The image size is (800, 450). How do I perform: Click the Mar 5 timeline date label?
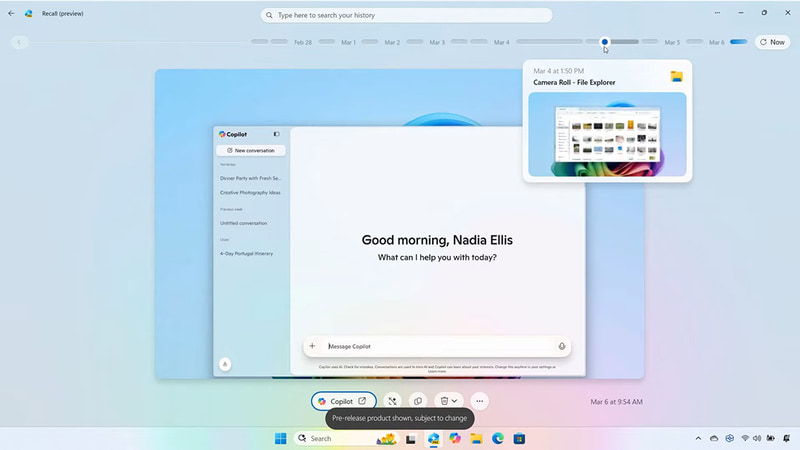pyautogui.click(x=672, y=42)
